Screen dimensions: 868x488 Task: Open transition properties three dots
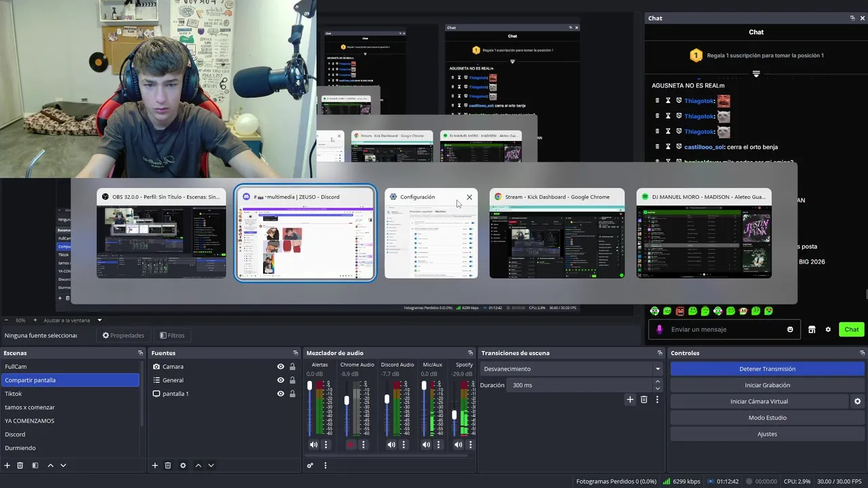coord(657,400)
